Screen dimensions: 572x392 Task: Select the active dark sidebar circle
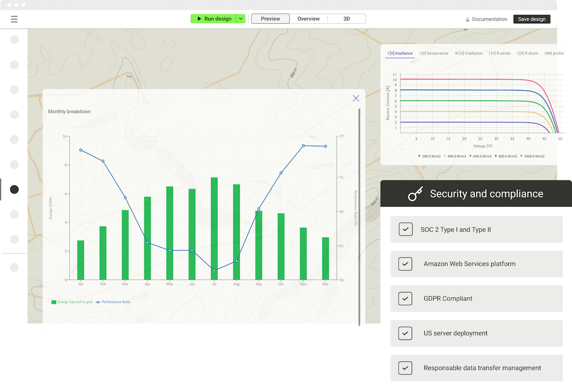(x=14, y=189)
